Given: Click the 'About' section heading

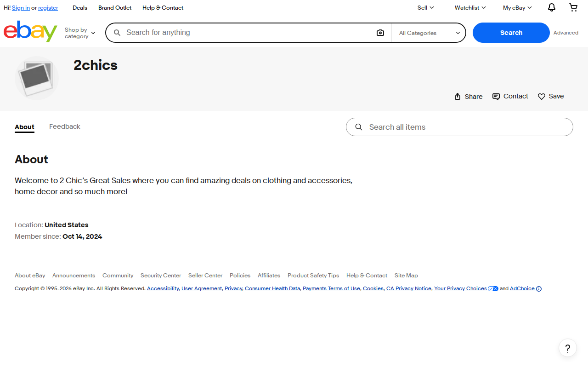Looking at the screenshot, I should [x=31, y=160].
